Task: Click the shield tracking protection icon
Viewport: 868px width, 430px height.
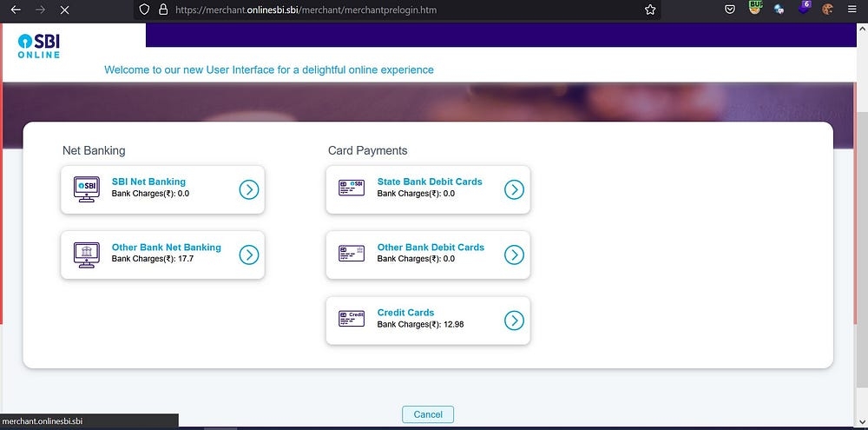Action: point(145,10)
